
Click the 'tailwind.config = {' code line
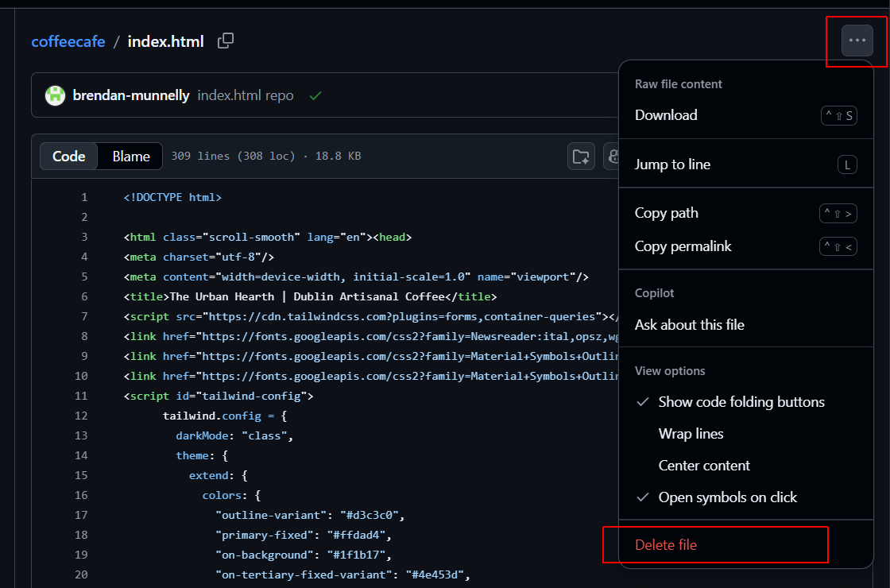tap(225, 416)
